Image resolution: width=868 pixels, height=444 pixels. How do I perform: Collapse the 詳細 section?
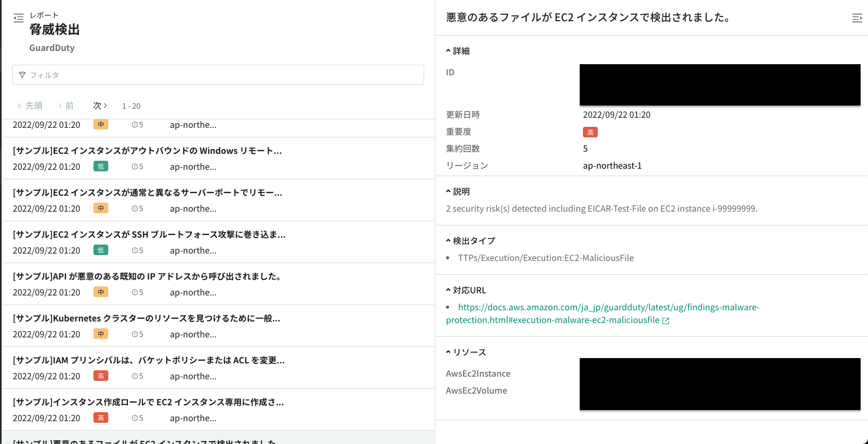pos(458,51)
